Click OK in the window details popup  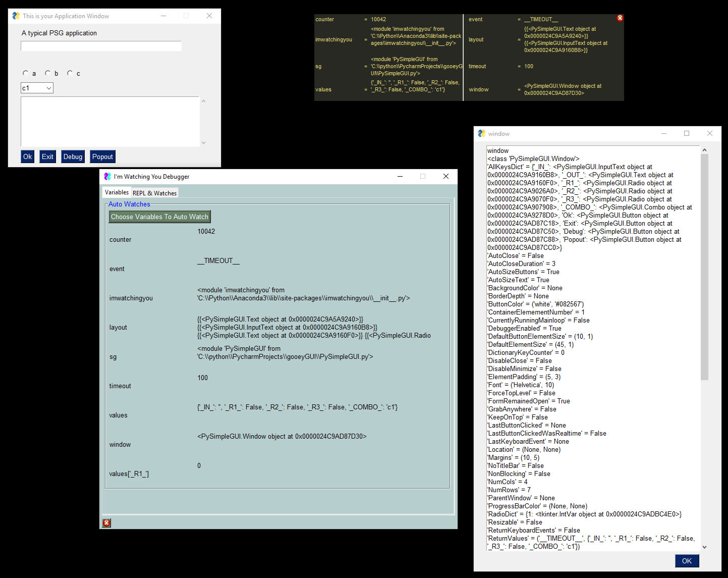tap(687, 561)
